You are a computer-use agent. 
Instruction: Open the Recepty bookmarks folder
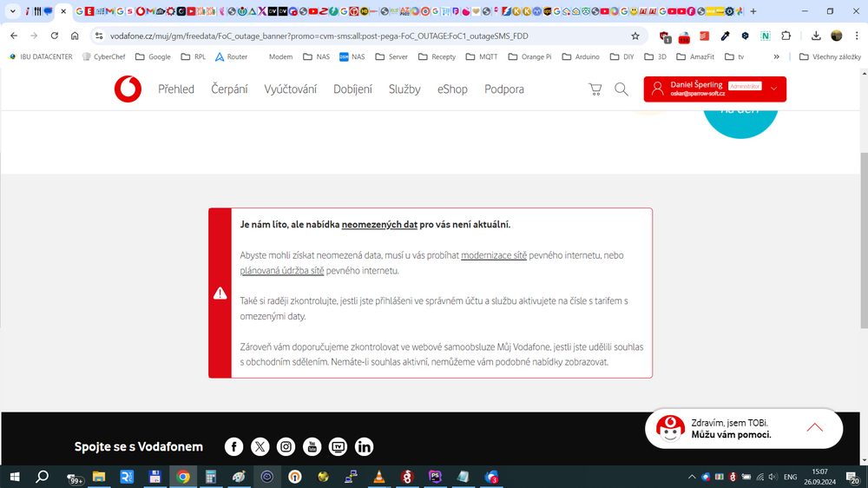click(x=437, y=56)
